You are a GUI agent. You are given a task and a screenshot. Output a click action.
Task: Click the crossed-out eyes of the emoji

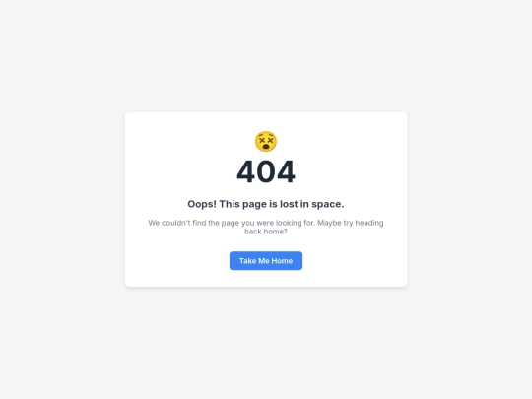click(266, 139)
